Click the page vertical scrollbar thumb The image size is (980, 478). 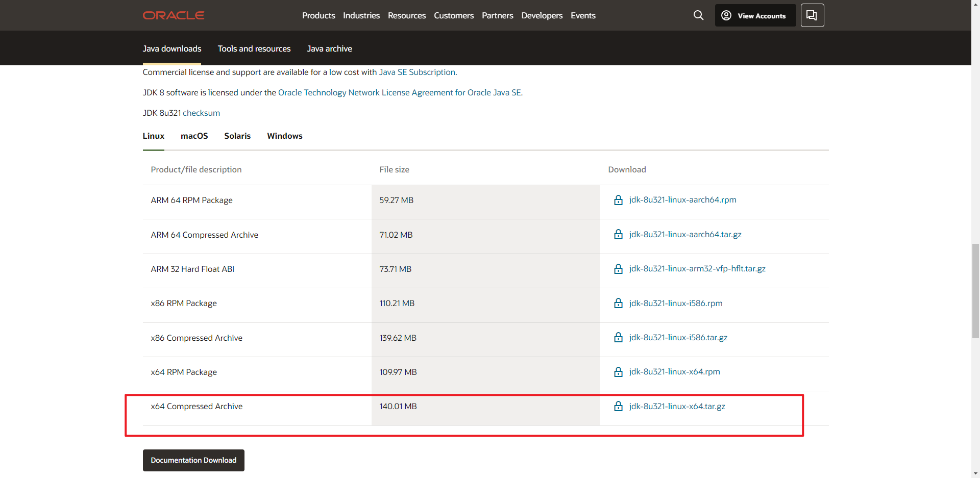coord(975,291)
